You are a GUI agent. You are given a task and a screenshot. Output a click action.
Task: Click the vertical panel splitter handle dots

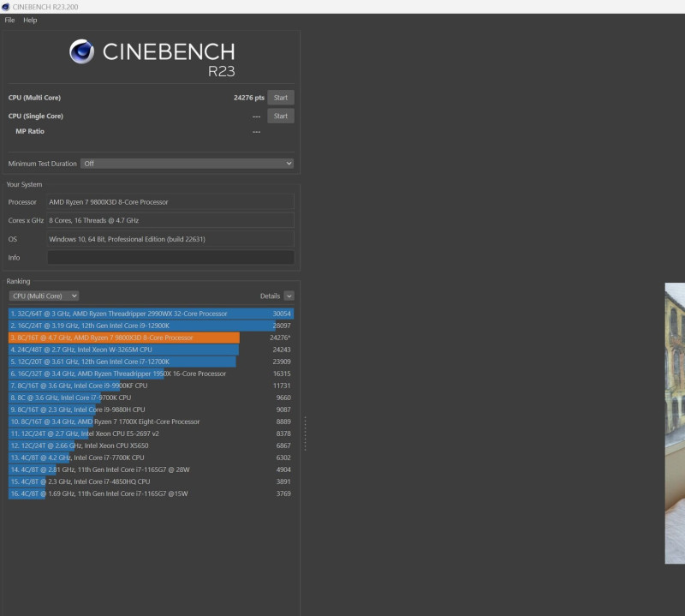(x=305, y=434)
